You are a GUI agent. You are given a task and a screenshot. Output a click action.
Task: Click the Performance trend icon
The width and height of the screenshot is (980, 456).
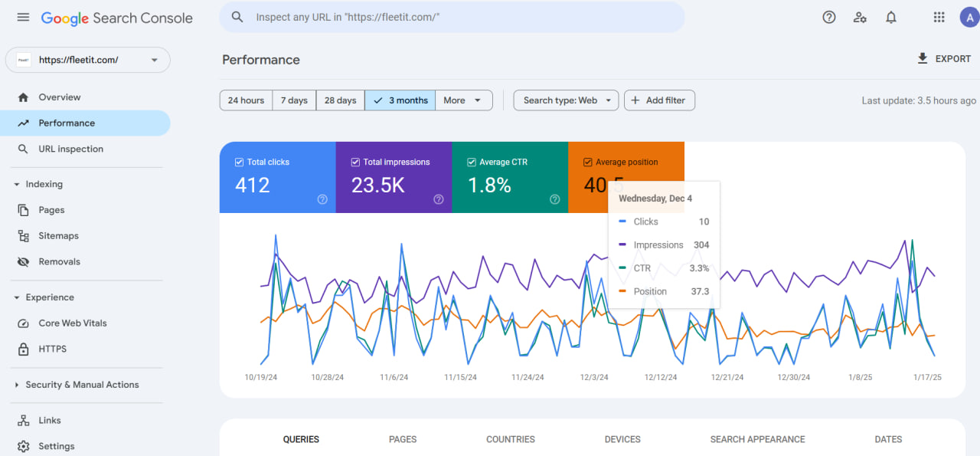(x=23, y=123)
